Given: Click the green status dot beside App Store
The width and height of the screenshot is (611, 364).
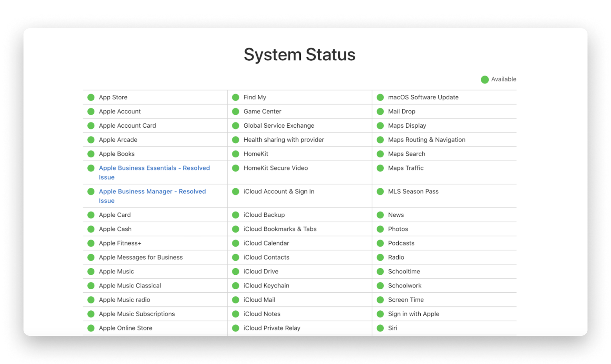Looking at the screenshot, I should pos(91,97).
